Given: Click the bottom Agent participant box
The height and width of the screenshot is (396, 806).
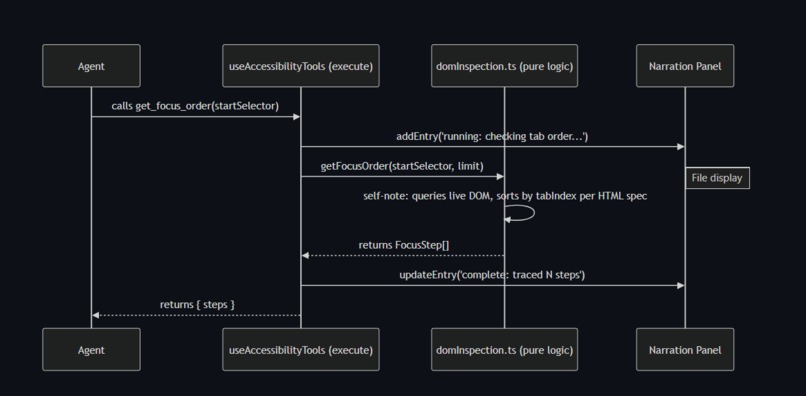Looking at the screenshot, I should point(91,350).
